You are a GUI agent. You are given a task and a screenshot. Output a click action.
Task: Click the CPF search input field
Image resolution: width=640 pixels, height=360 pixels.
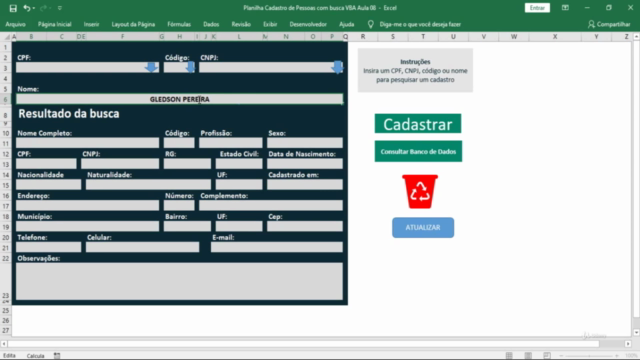click(x=87, y=68)
